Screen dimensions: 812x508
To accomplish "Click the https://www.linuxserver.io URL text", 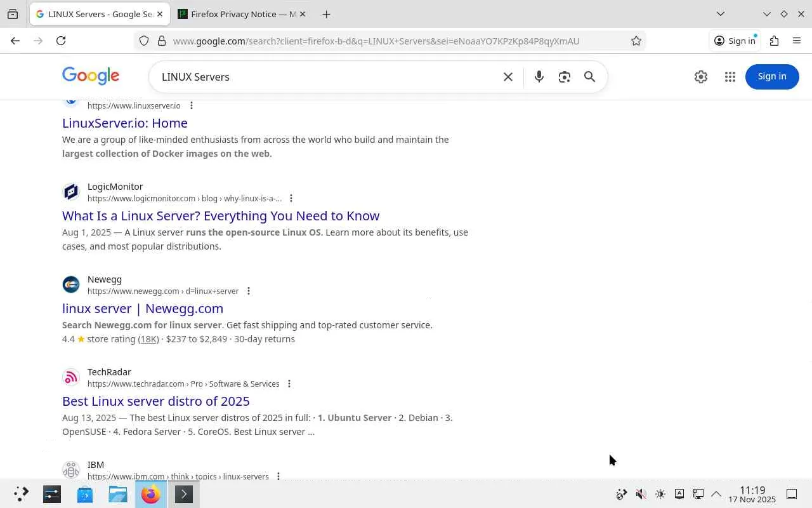I will click(x=134, y=105).
